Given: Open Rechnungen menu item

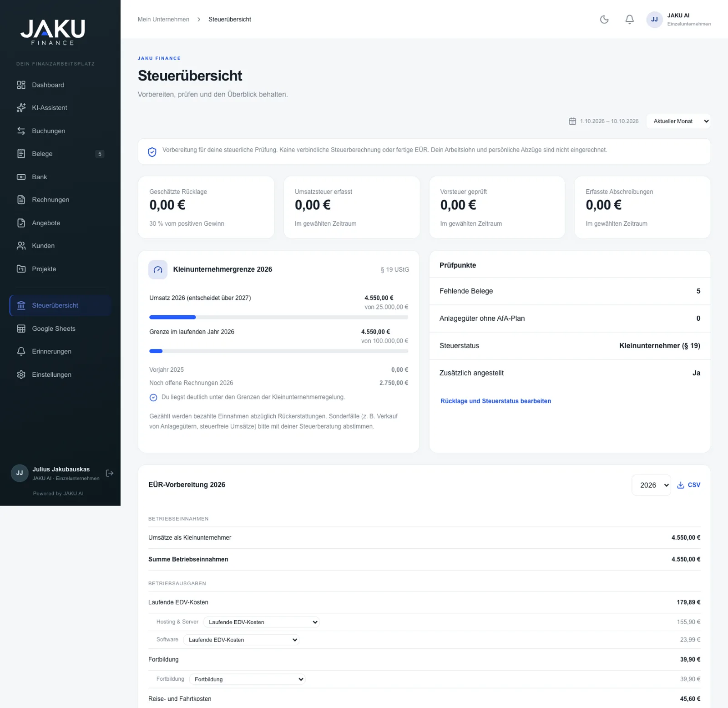Looking at the screenshot, I should [61, 200].
